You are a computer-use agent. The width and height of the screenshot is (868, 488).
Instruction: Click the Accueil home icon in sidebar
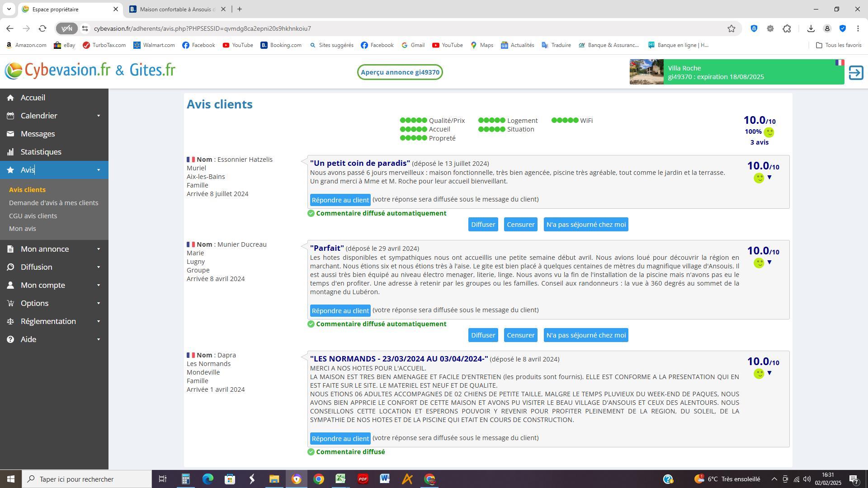(x=10, y=98)
